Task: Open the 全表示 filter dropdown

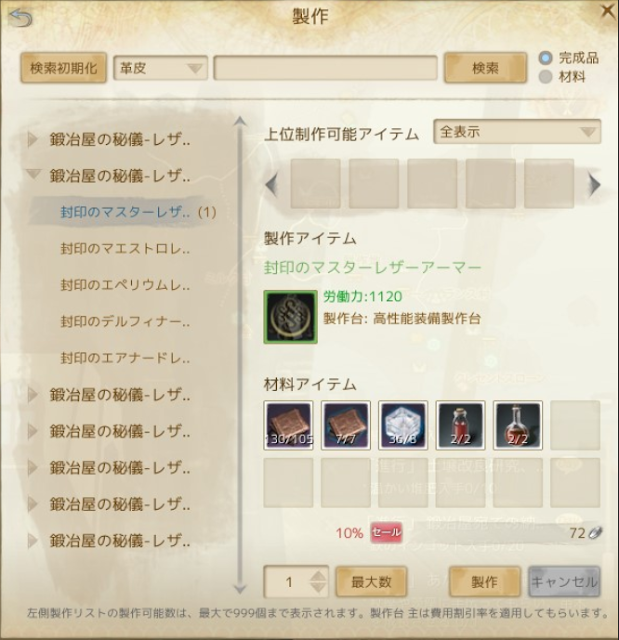Action: pos(517,132)
